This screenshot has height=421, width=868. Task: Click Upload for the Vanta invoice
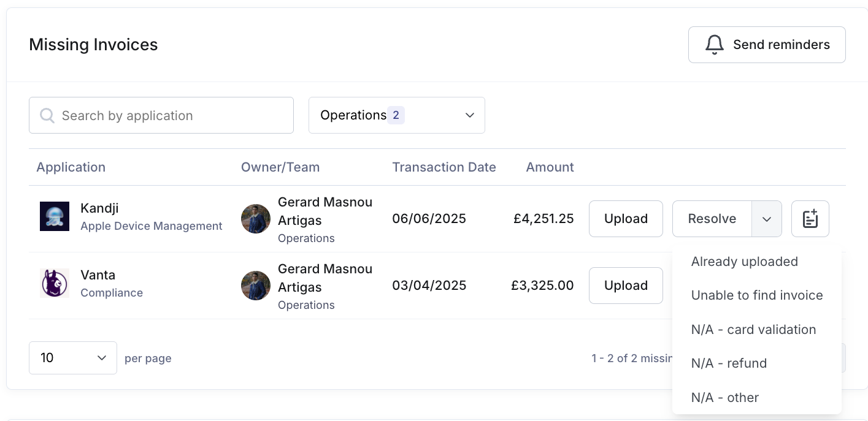(626, 286)
